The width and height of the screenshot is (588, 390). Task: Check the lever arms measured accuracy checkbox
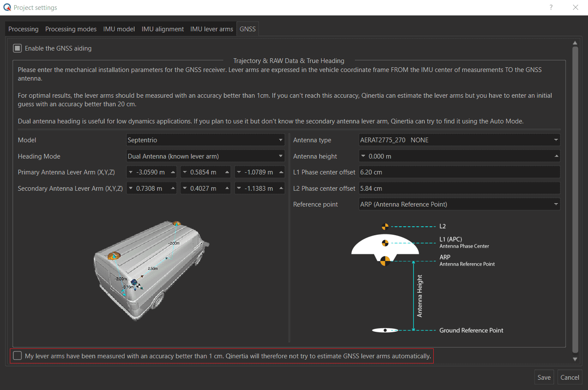pyautogui.click(x=18, y=356)
